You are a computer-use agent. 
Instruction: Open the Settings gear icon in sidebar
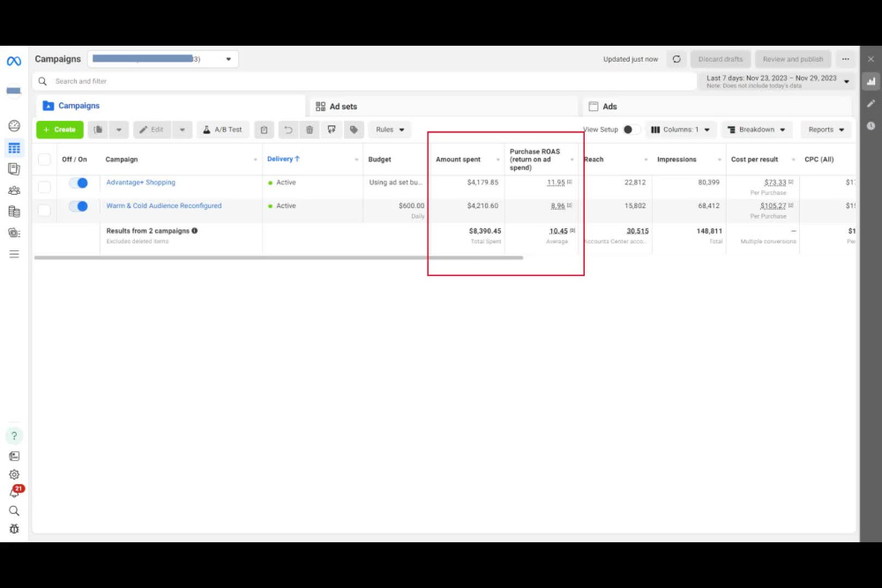14,474
